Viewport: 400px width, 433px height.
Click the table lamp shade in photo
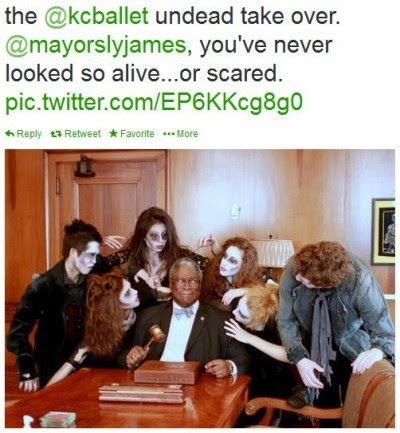(x=273, y=253)
